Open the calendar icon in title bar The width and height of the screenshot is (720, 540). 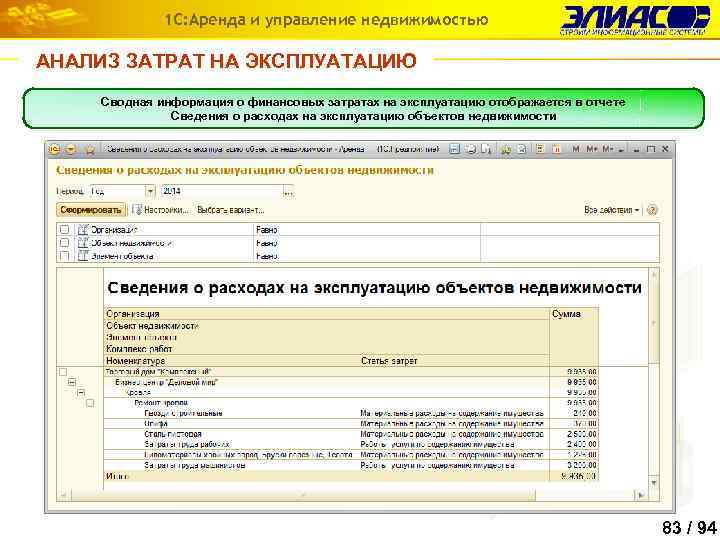[x=556, y=149]
